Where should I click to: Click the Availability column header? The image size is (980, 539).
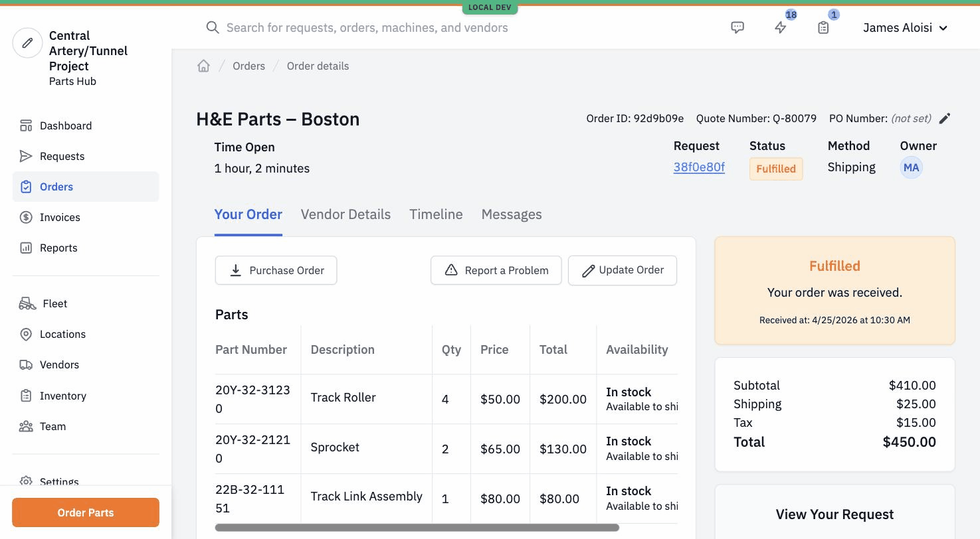click(637, 350)
